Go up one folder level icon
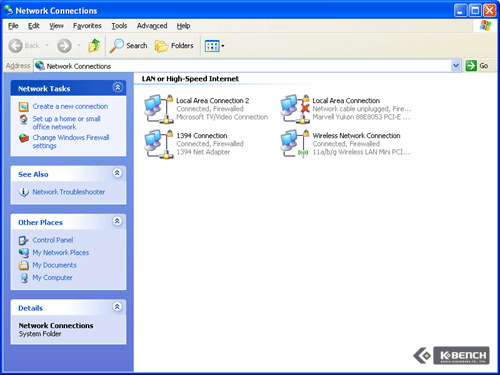The width and height of the screenshot is (500, 375). coord(94,46)
